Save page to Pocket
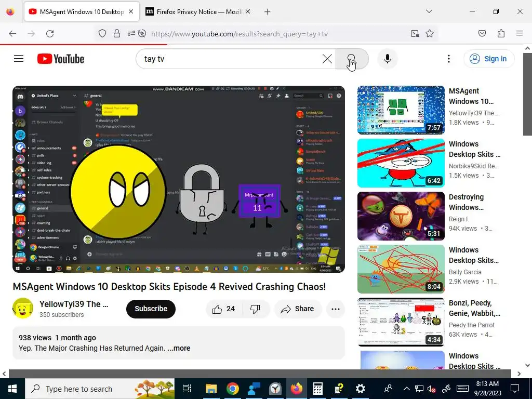The height and width of the screenshot is (399, 532). pyautogui.click(x=482, y=34)
